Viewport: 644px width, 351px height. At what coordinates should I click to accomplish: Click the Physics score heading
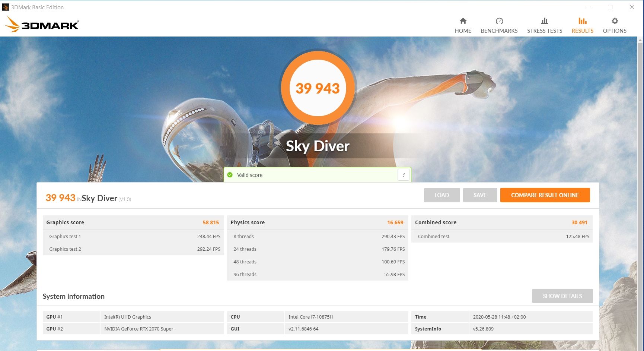pos(248,222)
